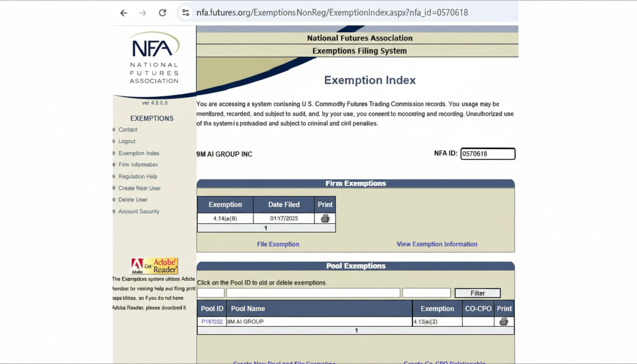Viewport: 637px width, 364px height.
Task: Reload the page with refresh icon
Action: tap(163, 13)
